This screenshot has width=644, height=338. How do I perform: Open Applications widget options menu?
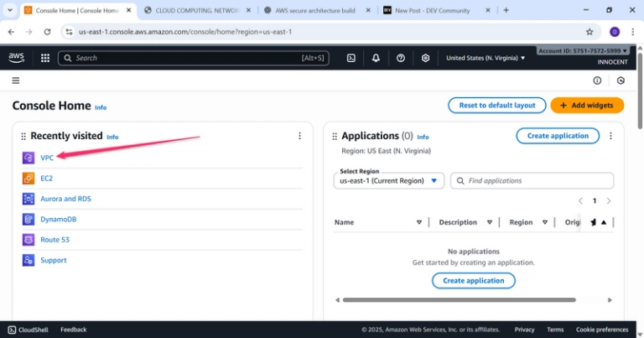tap(610, 136)
